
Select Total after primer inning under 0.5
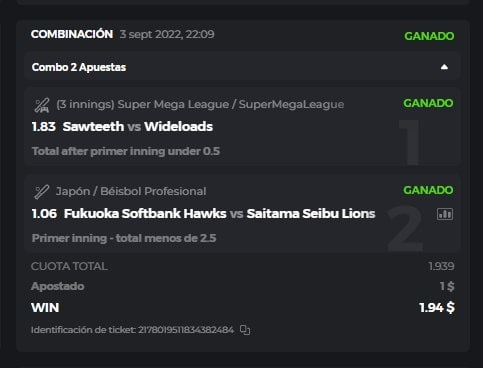pyautogui.click(x=126, y=151)
